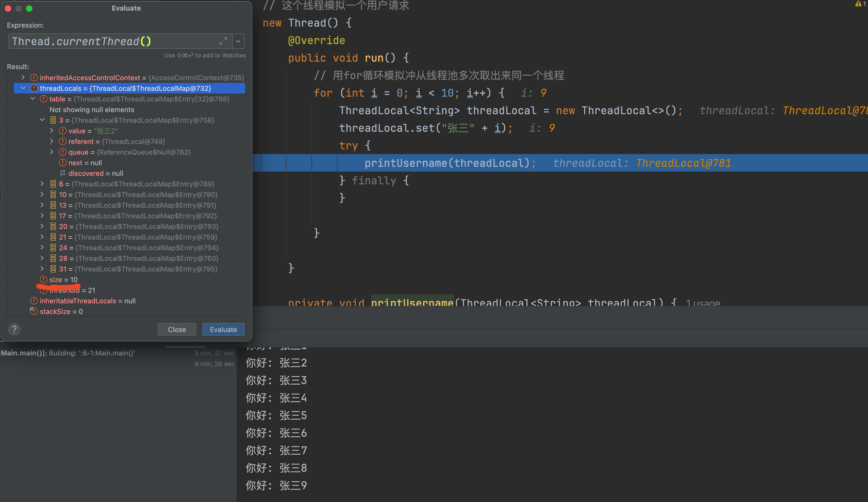Viewport: 868px width, 502px height.
Task: Click the field icon next to queue
Action: point(63,152)
